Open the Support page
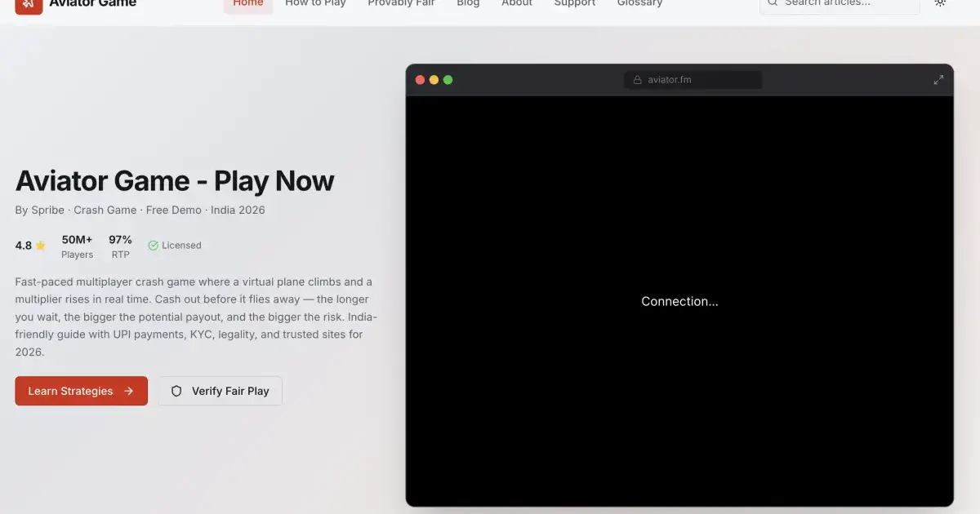Image resolution: width=980 pixels, height=514 pixels. click(575, 4)
